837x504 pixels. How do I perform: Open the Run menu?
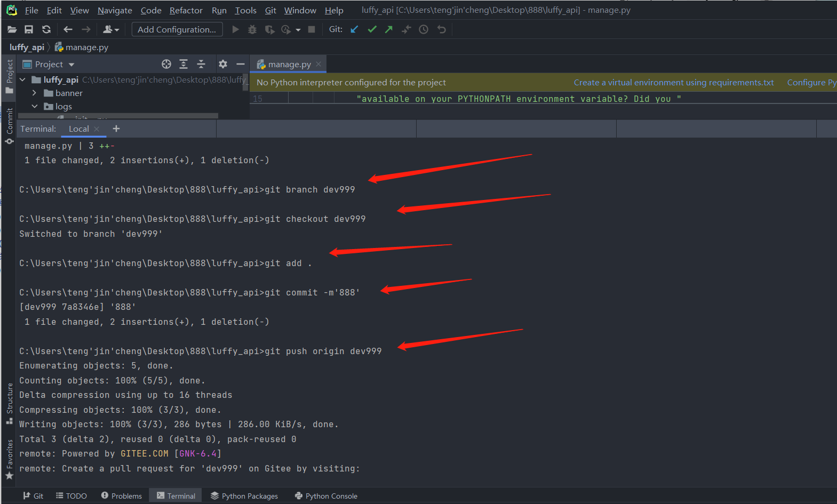(x=219, y=10)
